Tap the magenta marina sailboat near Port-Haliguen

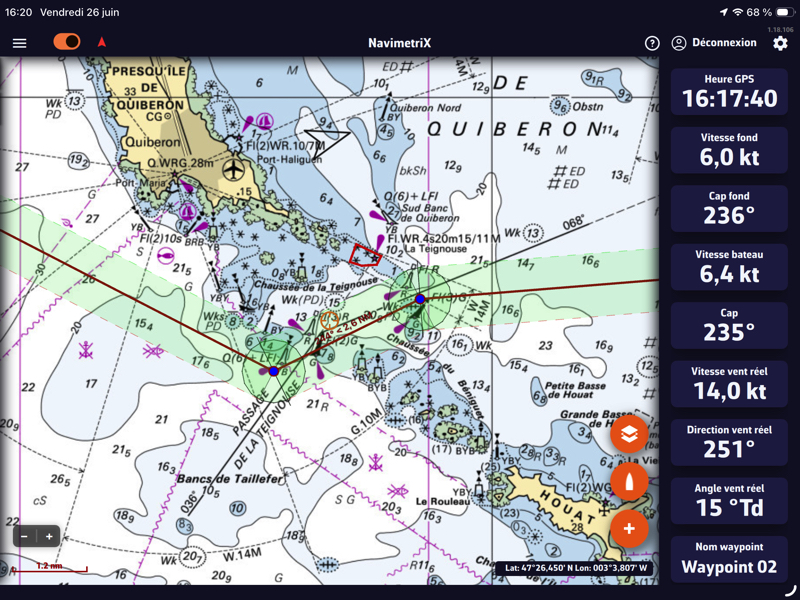[x=264, y=121]
